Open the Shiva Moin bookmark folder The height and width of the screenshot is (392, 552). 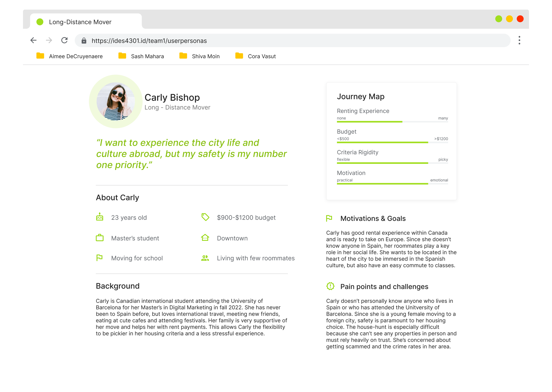pos(199,56)
